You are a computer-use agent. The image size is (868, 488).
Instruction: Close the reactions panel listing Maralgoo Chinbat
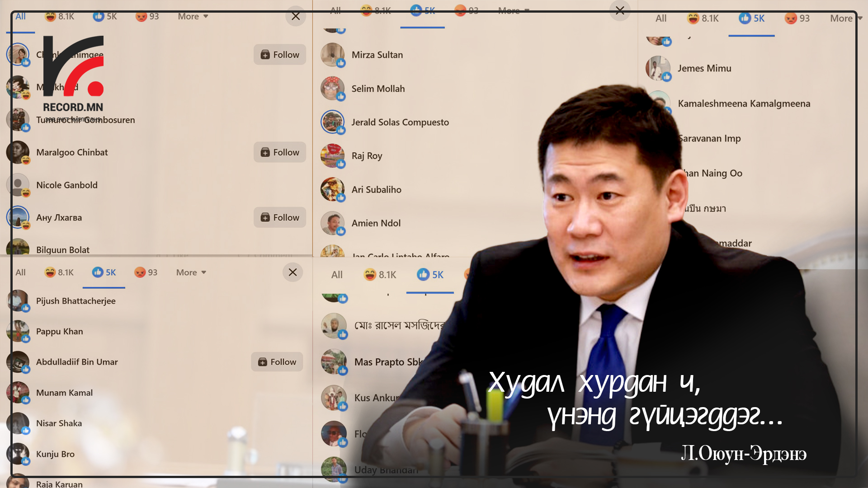coord(296,16)
